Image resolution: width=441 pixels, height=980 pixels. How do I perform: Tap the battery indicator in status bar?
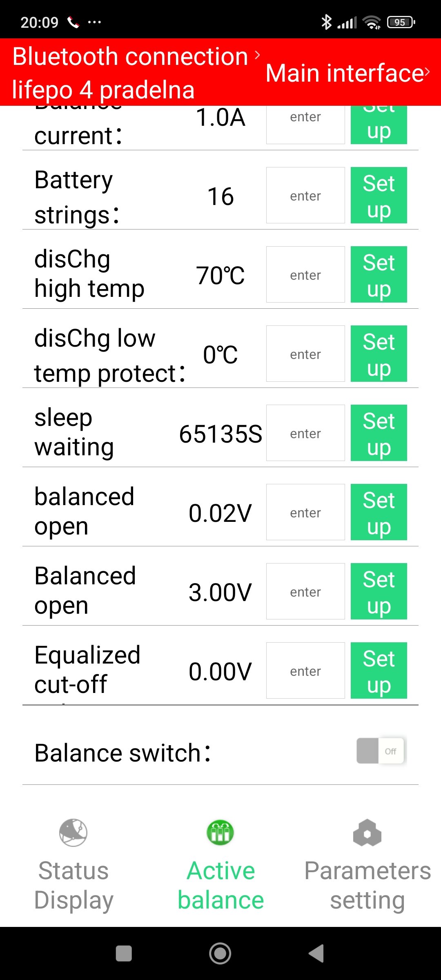coord(401,22)
